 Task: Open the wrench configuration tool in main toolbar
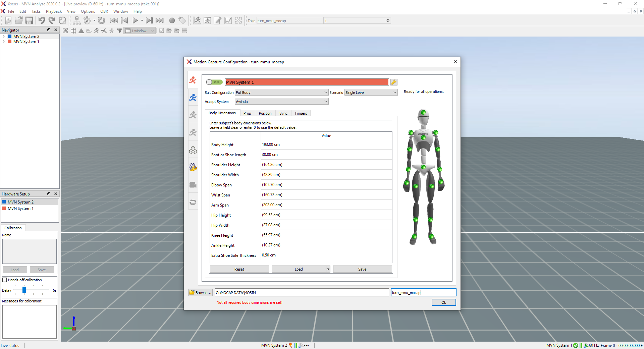8,20
